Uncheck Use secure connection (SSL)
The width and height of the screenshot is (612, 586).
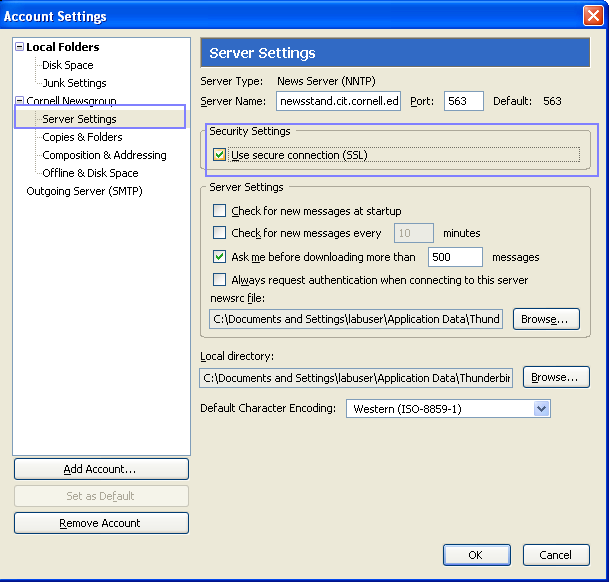pos(220,155)
